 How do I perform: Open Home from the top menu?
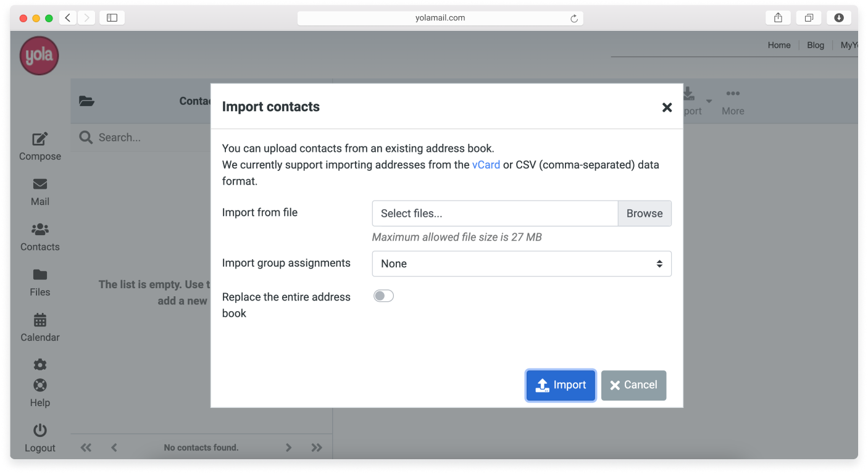pyautogui.click(x=778, y=44)
